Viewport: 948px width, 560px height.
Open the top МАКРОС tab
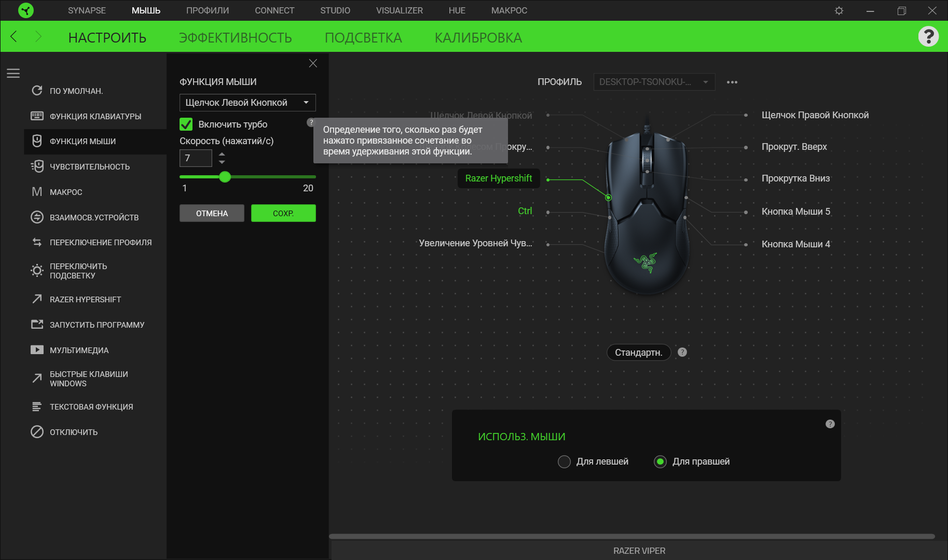[509, 10]
